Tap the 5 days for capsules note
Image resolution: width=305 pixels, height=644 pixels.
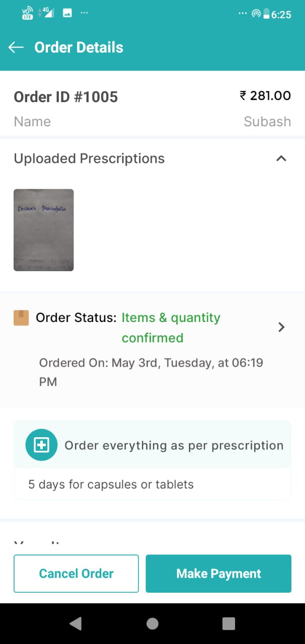(x=111, y=485)
